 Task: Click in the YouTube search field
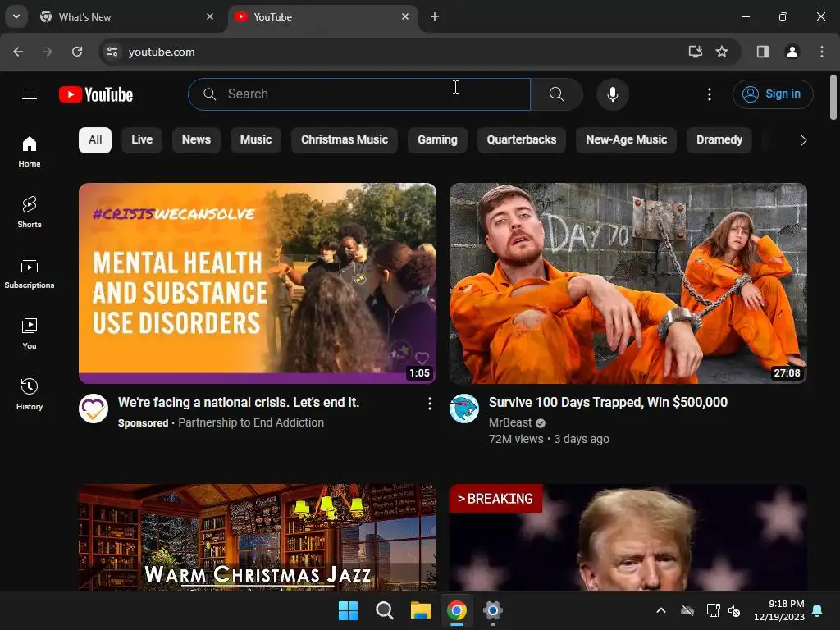[x=359, y=94]
